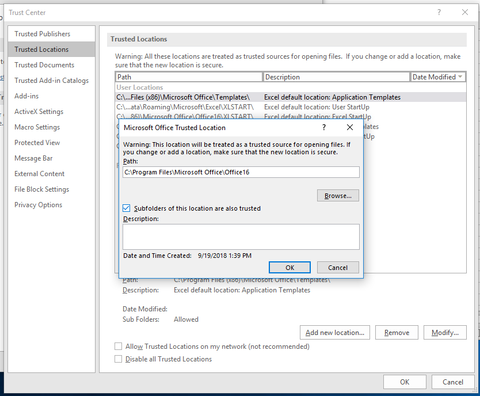This screenshot has height=396, width=480.
Task: Click the Browse... button
Action: [338, 196]
